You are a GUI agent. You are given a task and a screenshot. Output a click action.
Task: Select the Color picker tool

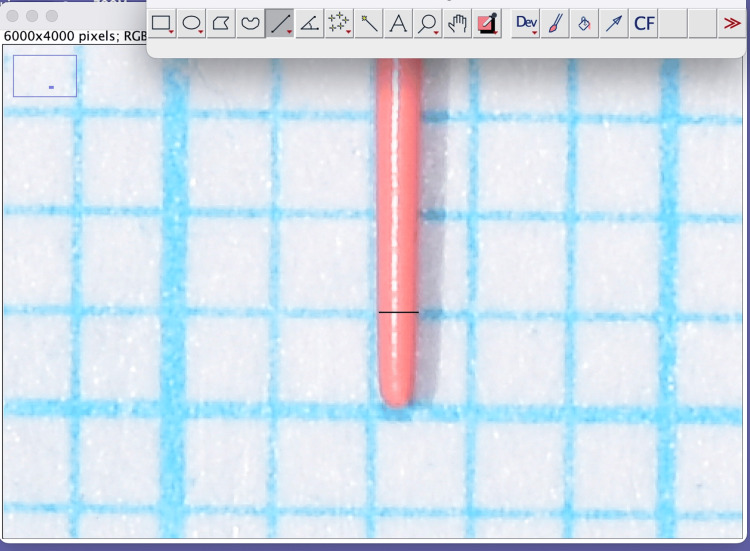point(487,23)
